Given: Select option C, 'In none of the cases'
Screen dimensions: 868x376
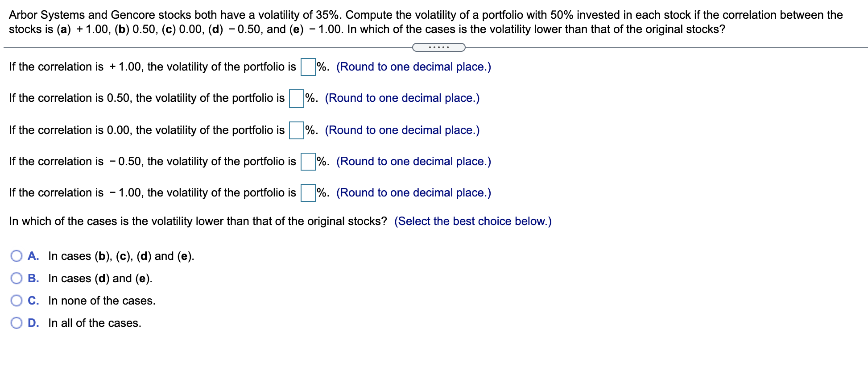Looking at the screenshot, I should click(x=17, y=300).
